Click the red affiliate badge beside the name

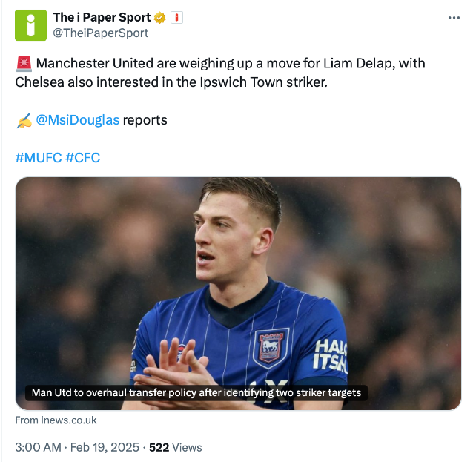click(x=176, y=17)
